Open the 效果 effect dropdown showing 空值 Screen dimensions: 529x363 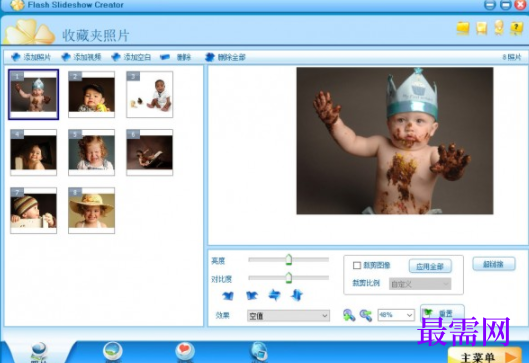click(x=288, y=316)
